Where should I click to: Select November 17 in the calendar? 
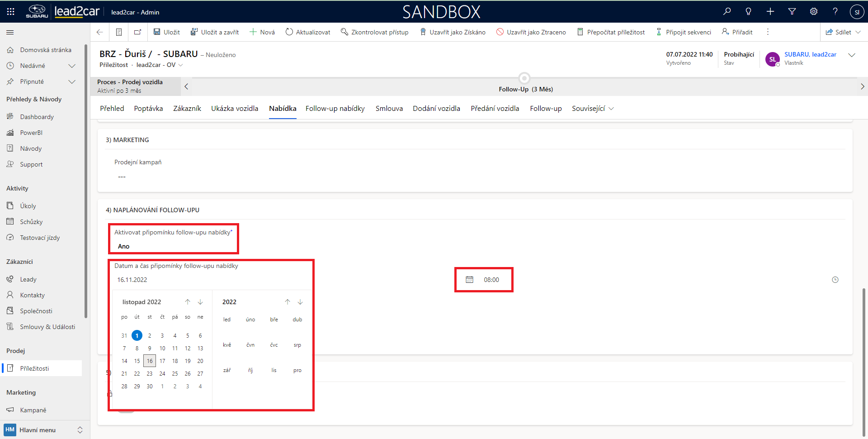tap(162, 361)
